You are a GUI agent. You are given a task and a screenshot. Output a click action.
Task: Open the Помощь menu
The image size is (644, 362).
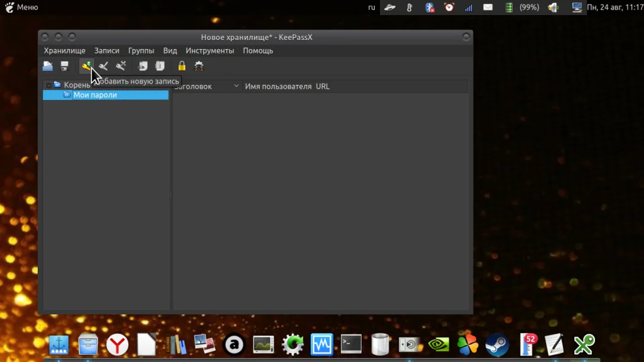click(258, 50)
